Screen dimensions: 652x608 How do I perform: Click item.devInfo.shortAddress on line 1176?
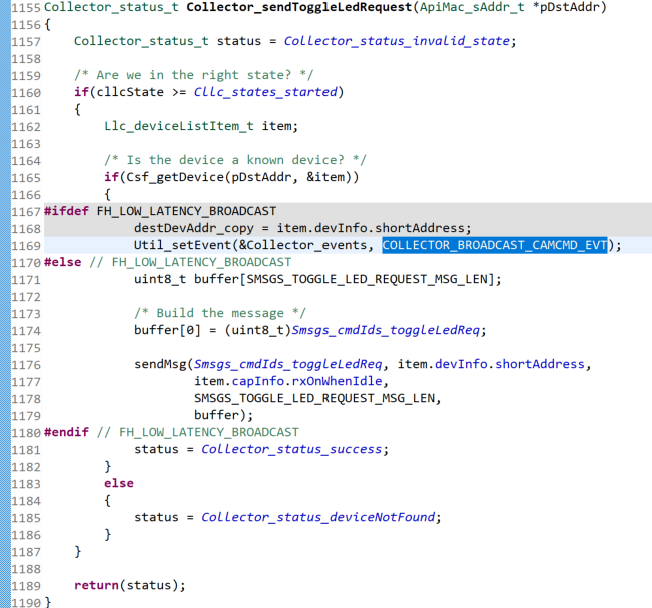point(491,364)
